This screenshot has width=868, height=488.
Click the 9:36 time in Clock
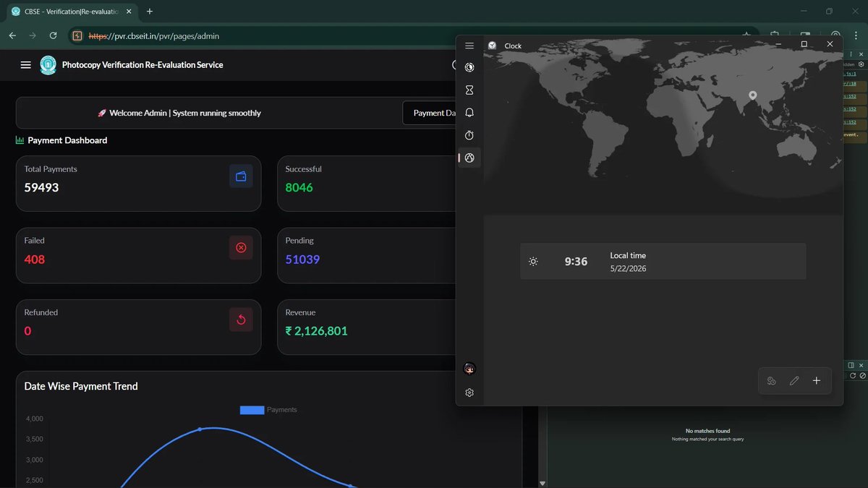coord(576,262)
